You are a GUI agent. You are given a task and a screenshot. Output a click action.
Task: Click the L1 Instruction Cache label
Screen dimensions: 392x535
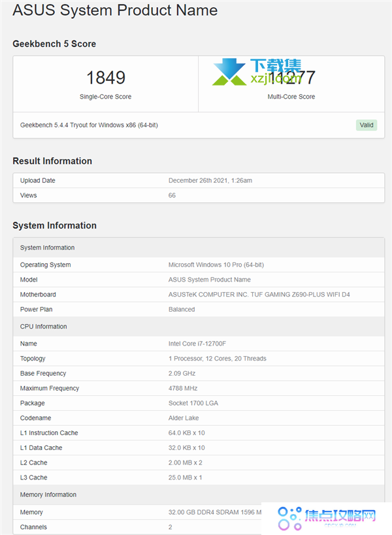49,433
